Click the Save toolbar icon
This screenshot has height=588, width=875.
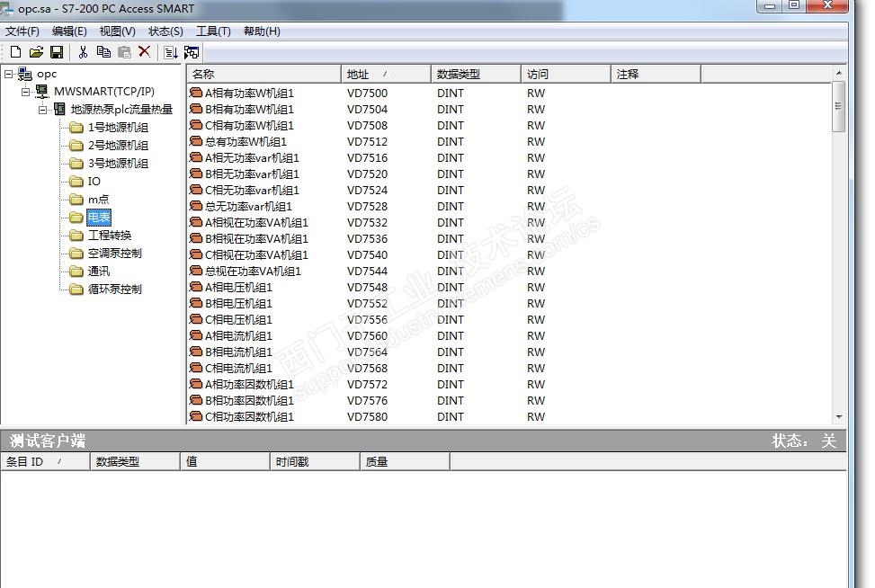point(57,52)
